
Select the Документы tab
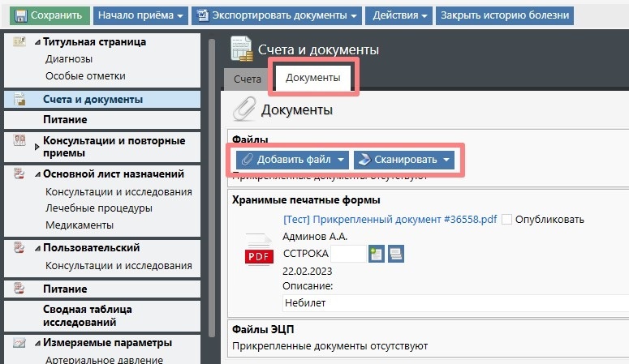pyautogui.click(x=312, y=79)
